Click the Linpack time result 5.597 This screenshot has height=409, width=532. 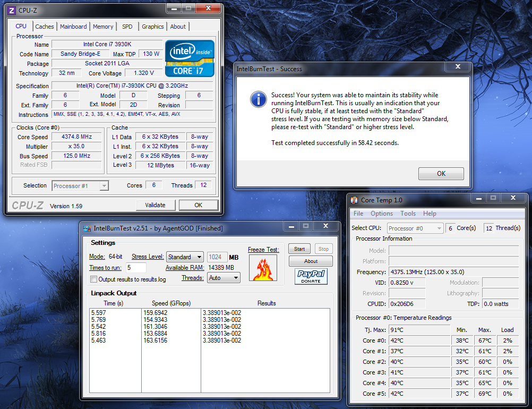pos(98,313)
